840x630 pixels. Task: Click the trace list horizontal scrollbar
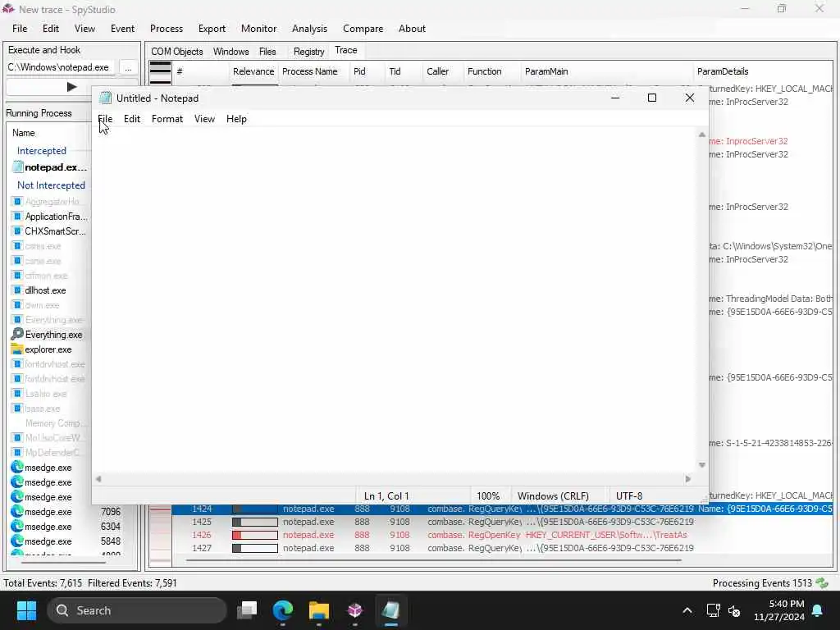(x=434, y=560)
